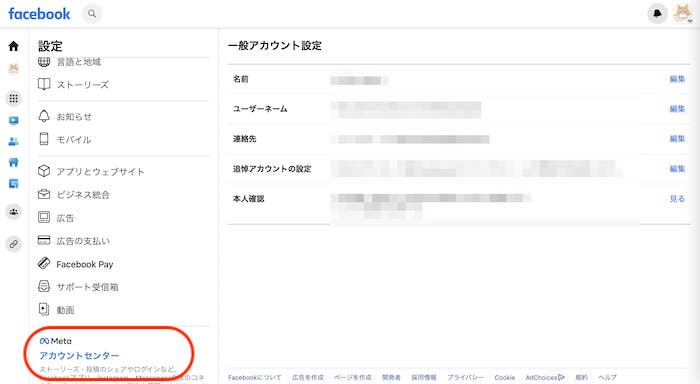Click 編集 for 追悼アカウントの設定 row
The width and height of the screenshot is (700, 384).
click(677, 169)
